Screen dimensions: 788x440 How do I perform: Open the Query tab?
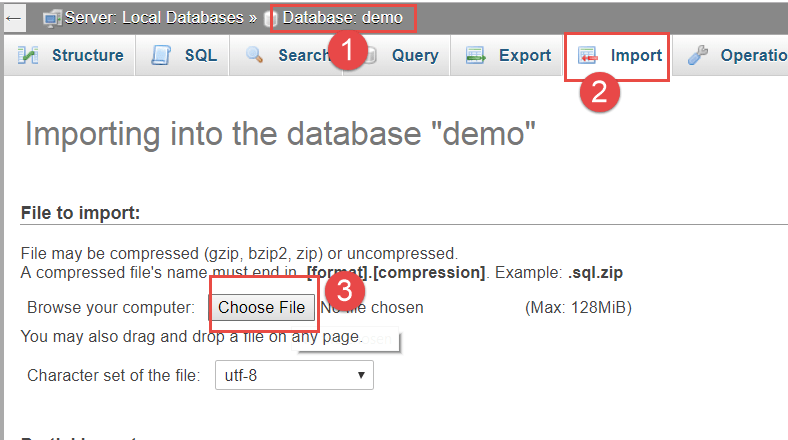pyautogui.click(x=414, y=56)
